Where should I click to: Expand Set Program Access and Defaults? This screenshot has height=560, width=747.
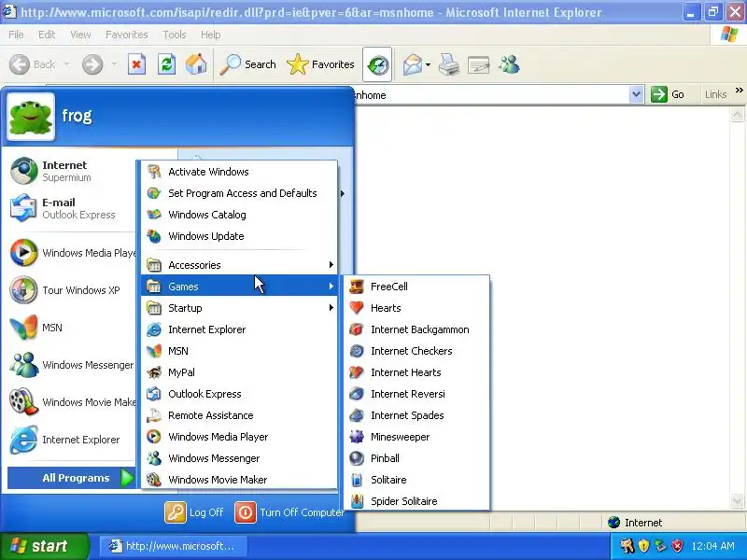click(239, 193)
